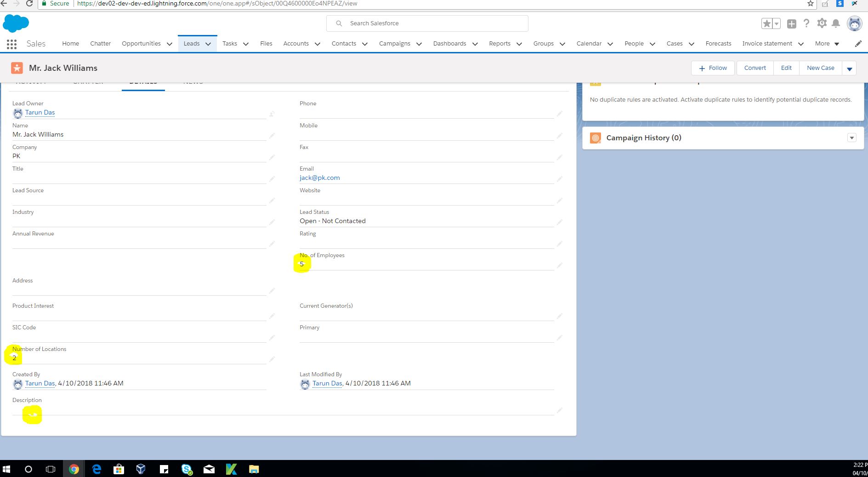
Task: Open Chrome from the Windows taskbar
Action: (x=74, y=469)
